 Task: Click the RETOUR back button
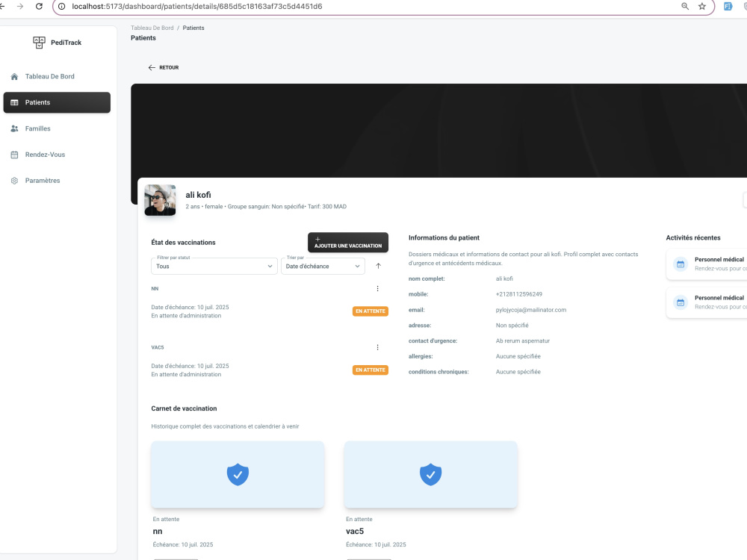click(164, 68)
